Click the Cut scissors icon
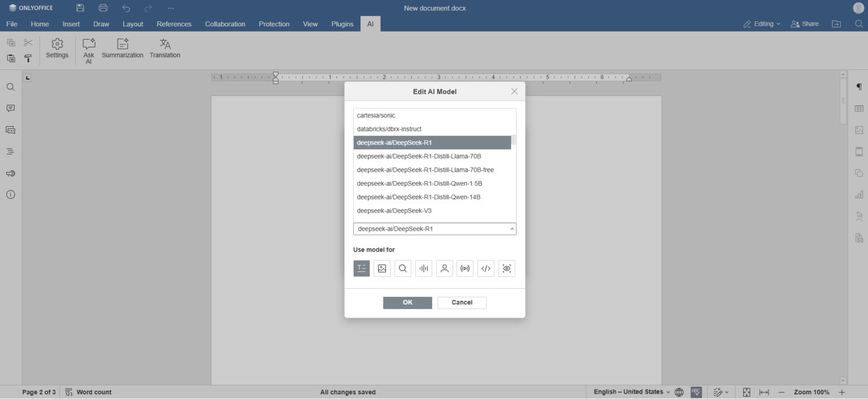 [x=28, y=42]
